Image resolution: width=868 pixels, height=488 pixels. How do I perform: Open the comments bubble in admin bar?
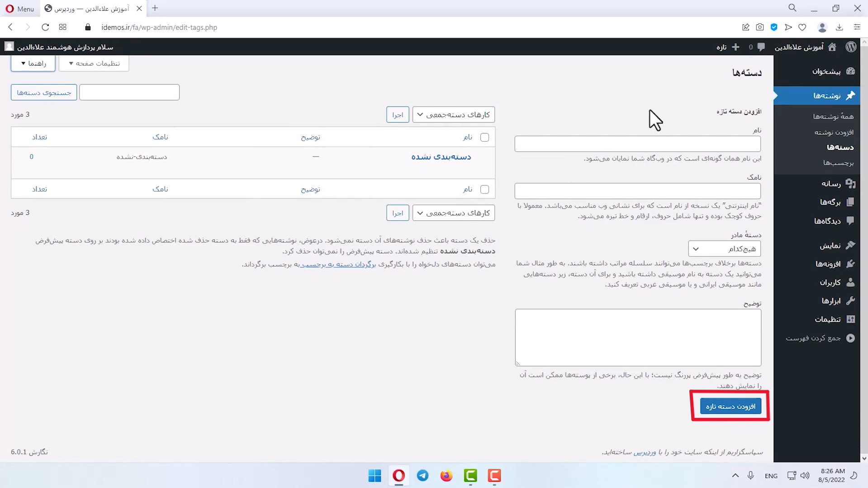761,47
